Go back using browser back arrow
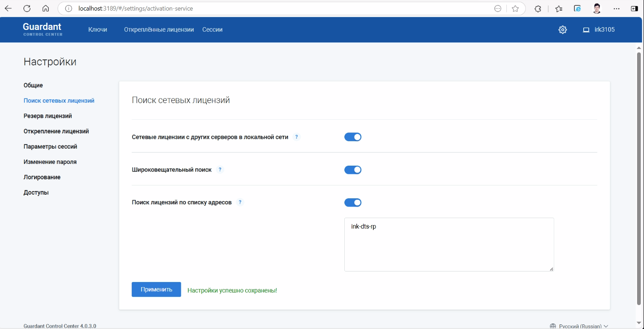Screen dimensions: 644x329 [8, 8]
